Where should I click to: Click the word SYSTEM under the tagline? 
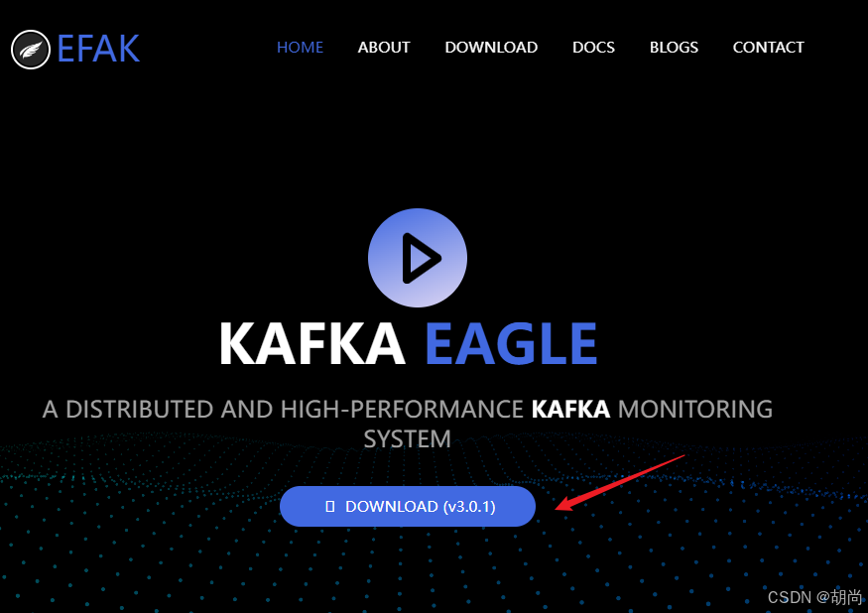pyautogui.click(x=408, y=439)
